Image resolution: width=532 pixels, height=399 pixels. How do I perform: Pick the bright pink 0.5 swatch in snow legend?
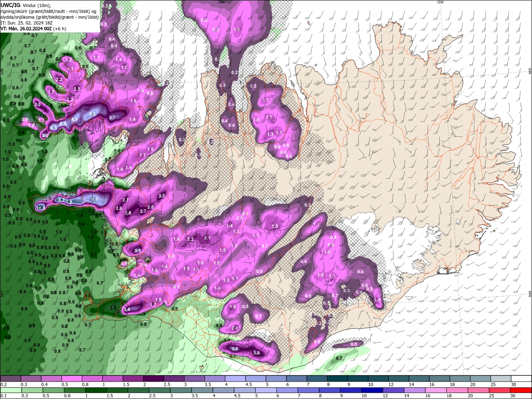coord(71,379)
